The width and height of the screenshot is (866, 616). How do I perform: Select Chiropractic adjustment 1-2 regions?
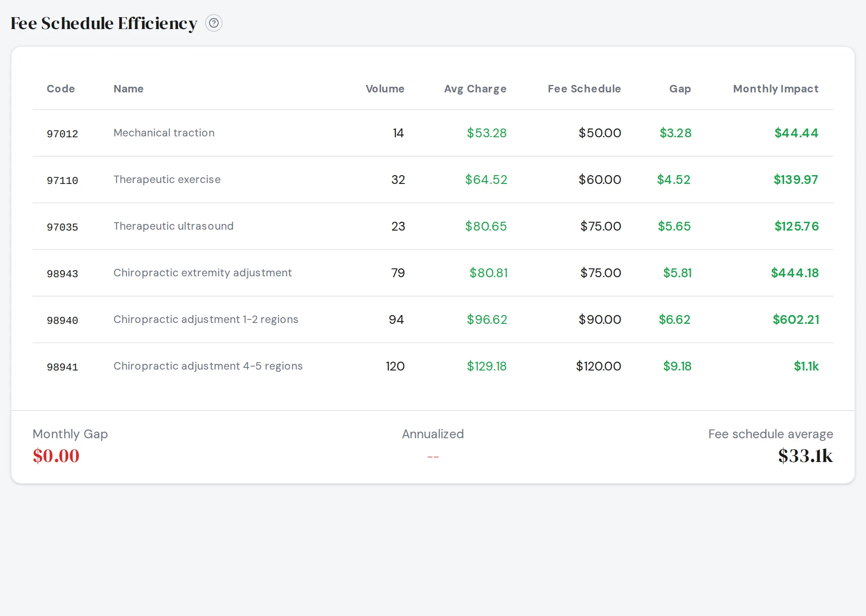point(206,319)
